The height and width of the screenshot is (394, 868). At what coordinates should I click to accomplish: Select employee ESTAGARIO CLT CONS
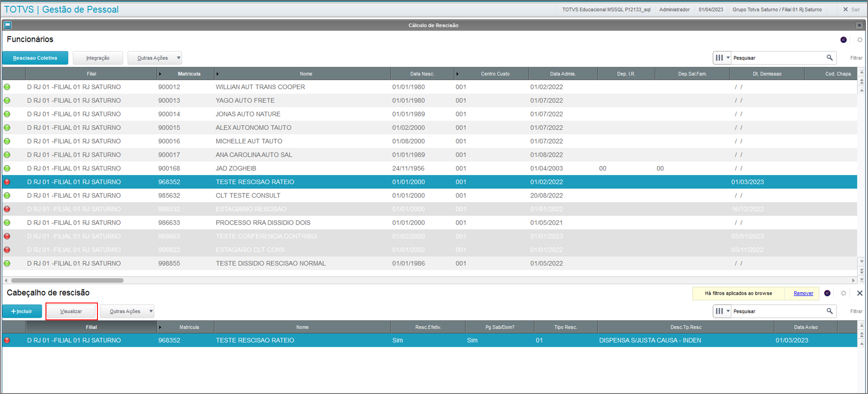[430, 250]
